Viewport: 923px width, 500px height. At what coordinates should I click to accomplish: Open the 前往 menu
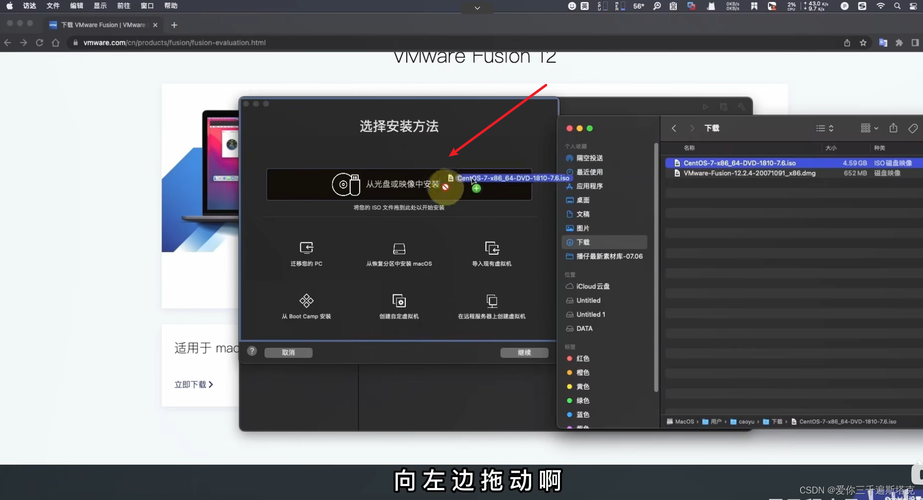(x=124, y=6)
